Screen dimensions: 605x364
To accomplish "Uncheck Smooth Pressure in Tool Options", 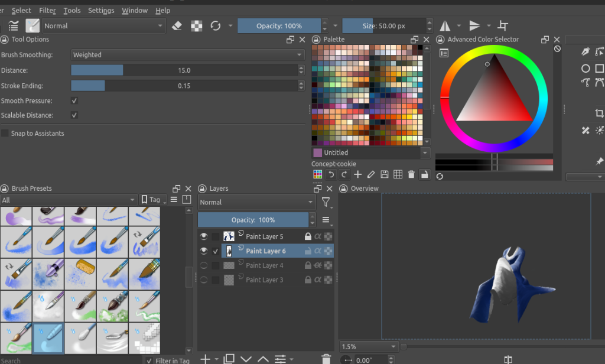I will (x=73, y=100).
